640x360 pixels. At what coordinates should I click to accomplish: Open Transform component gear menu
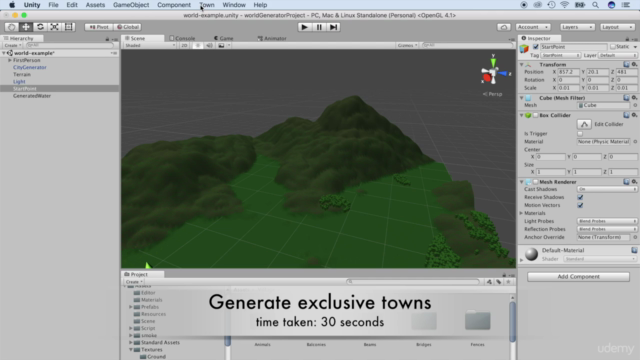634,64
